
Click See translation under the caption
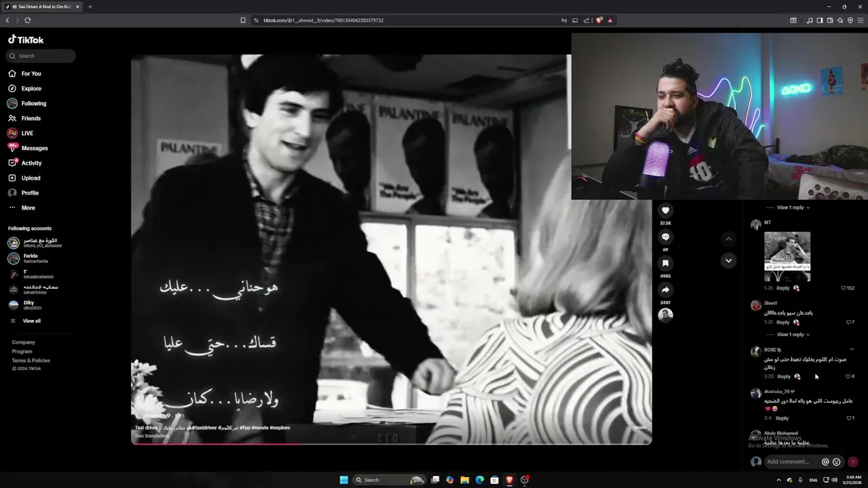[152, 436]
